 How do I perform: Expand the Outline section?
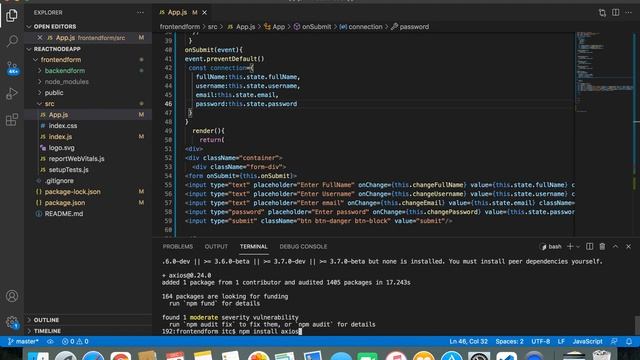(88, 320)
